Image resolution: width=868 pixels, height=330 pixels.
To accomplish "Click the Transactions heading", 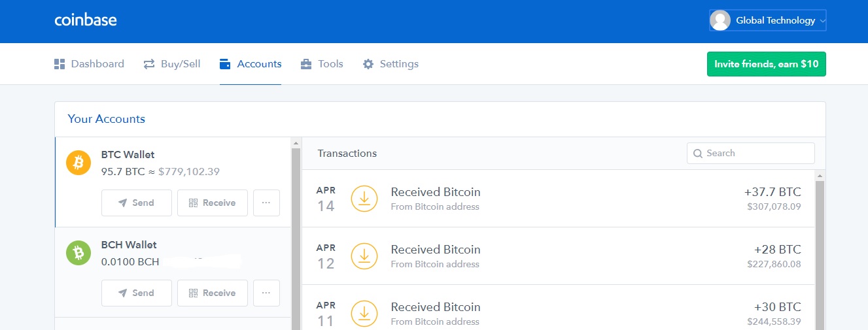I will [347, 154].
